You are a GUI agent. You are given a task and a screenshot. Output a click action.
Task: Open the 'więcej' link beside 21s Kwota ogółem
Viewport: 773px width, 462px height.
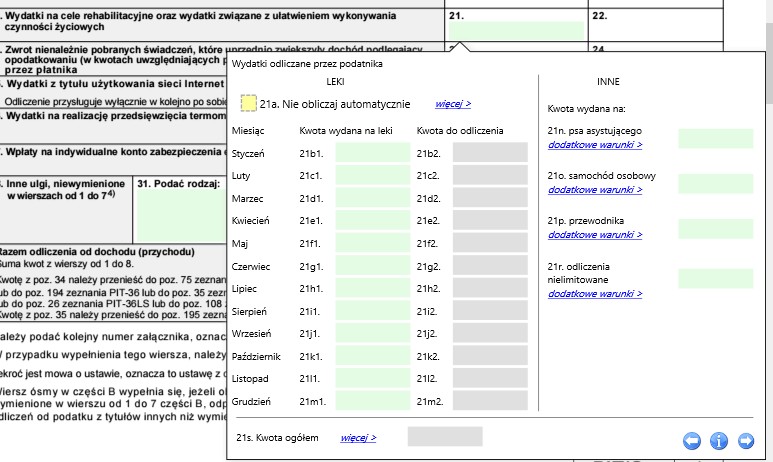[x=358, y=437]
